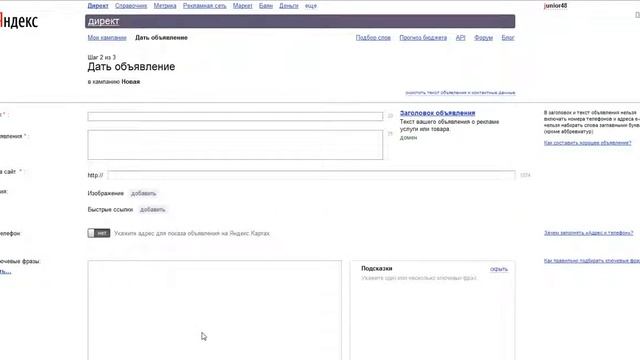Open the Форум link
Viewport: 640px width, 360px height.
click(483, 38)
